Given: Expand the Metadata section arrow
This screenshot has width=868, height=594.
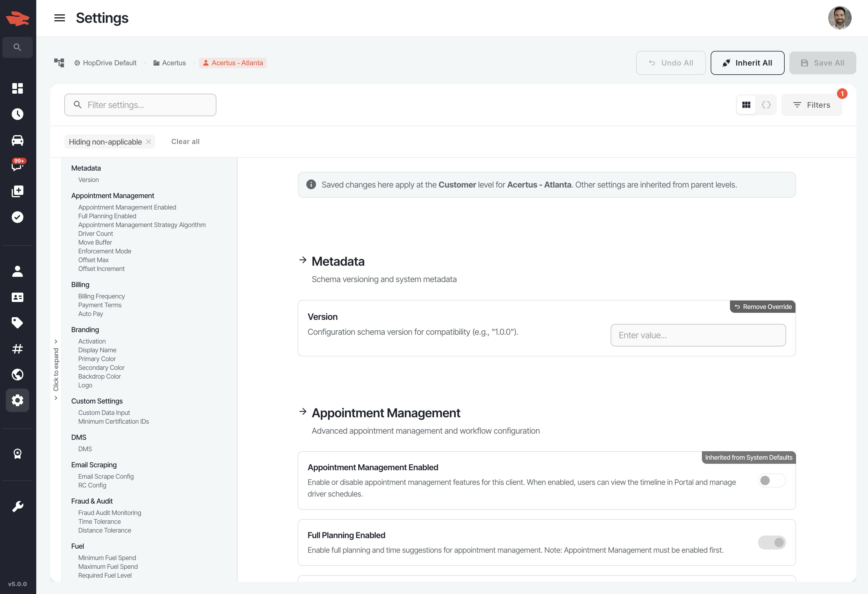Looking at the screenshot, I should 302,261.
